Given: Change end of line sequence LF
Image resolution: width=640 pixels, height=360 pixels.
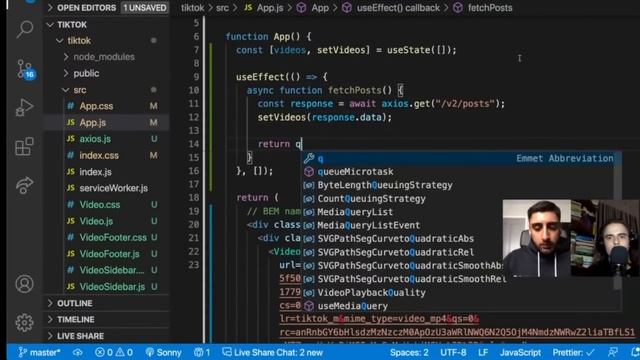Looking at the screenshot, I should tap(483, 352).
